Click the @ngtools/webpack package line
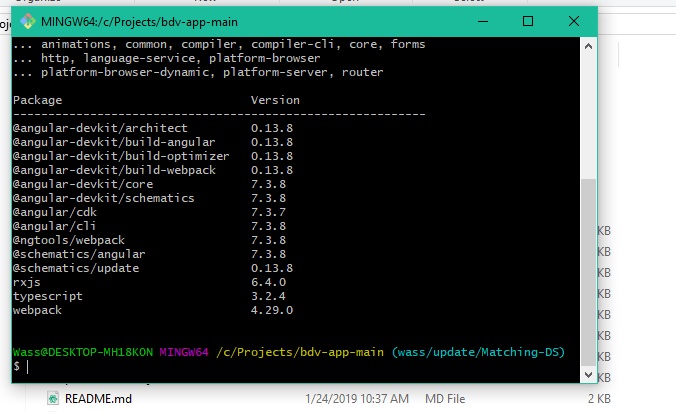Screen dimensions: 676x412 point(150,240)
